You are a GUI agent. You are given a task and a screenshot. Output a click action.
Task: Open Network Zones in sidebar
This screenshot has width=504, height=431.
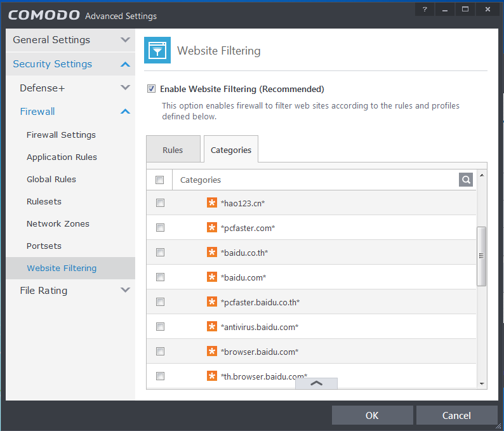58,223
